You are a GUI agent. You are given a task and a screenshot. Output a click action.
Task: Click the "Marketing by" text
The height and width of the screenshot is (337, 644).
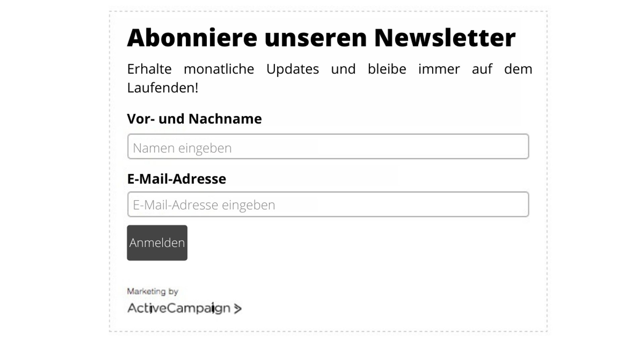click(x=153, y=291)
